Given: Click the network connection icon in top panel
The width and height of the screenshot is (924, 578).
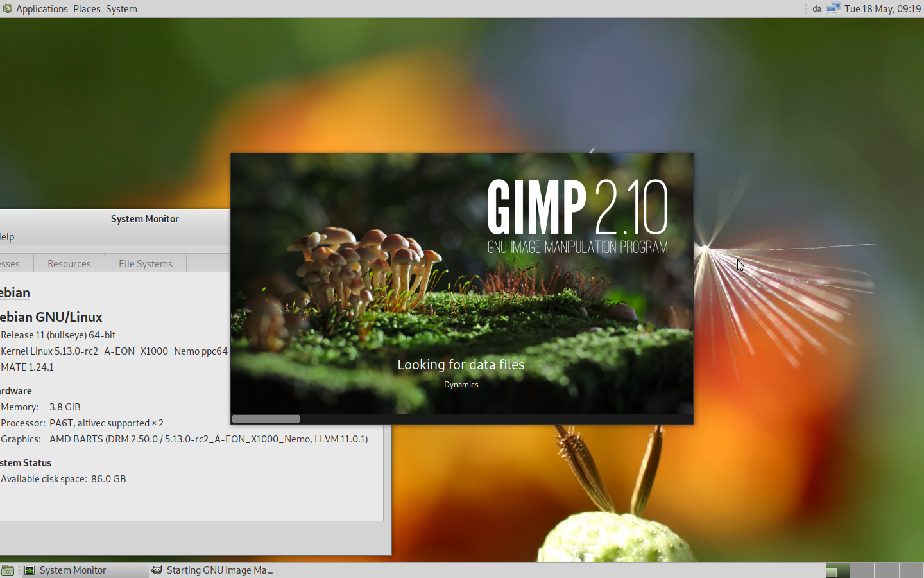Looking at the screenshot, I should point(833,8).
